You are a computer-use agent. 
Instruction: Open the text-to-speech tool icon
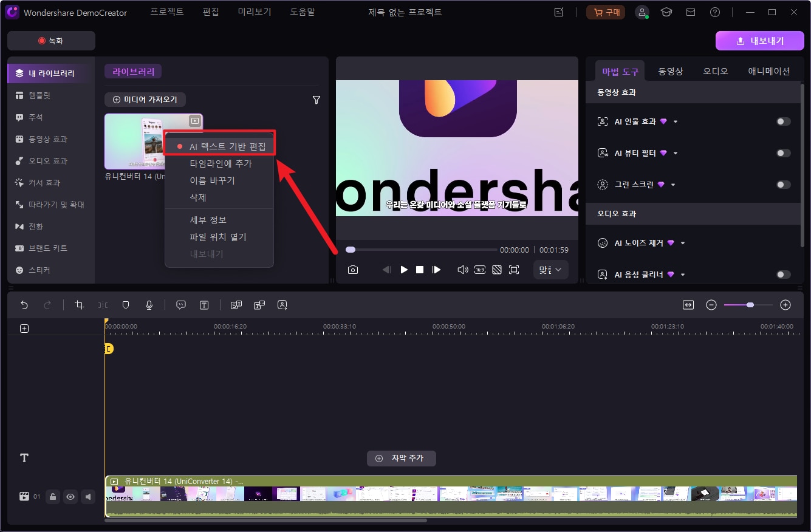[x=259, y=305]
